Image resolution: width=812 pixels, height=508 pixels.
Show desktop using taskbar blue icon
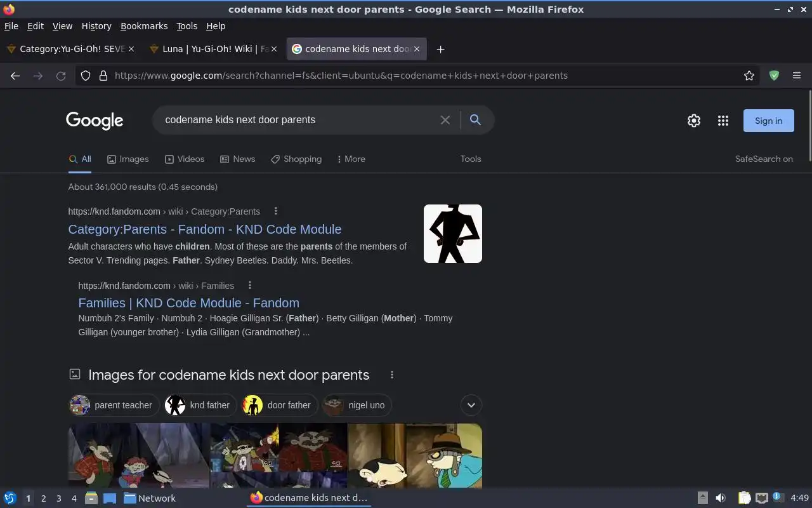pos(110,498)
